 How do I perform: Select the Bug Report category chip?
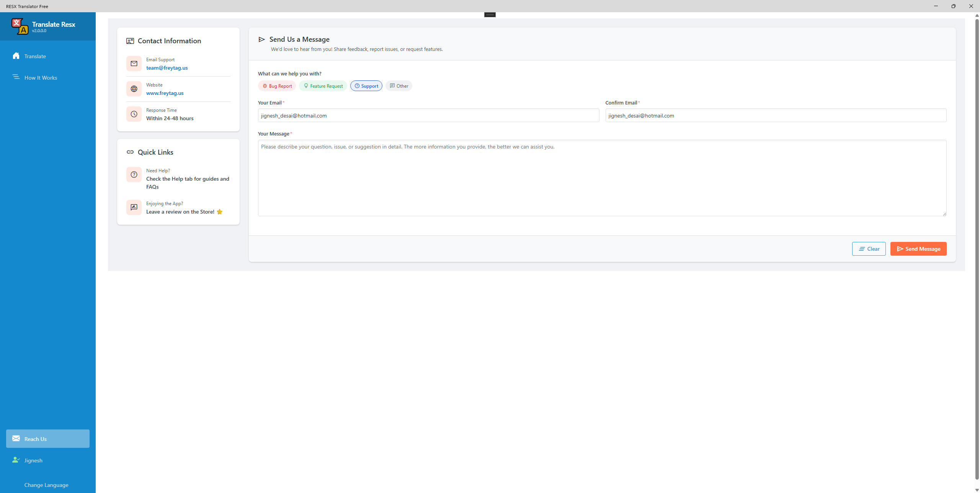pyautogui.click(x=277, y=86)
